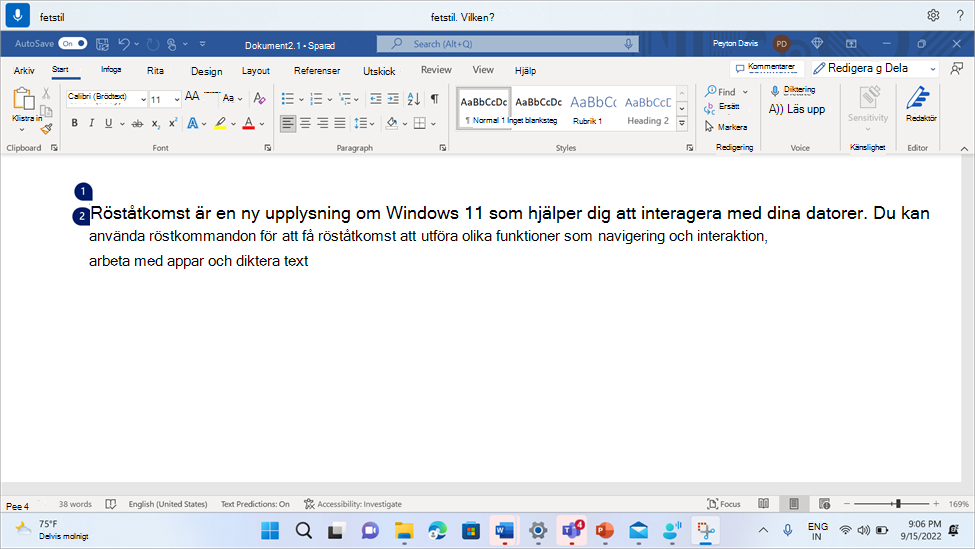Screen dimensions: 975x549
Task: Open the Redaktör editor
Action: point(920,104)
